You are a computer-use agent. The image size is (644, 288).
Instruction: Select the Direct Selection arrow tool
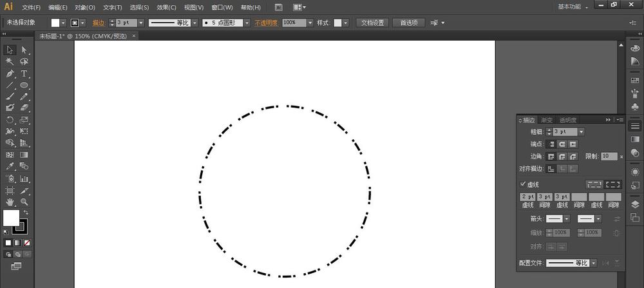coord(24,50)
